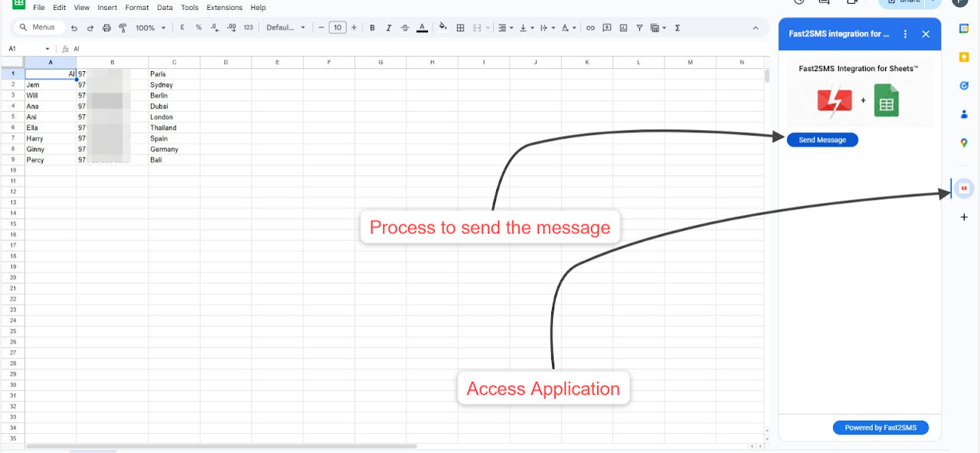Screen dimensions: 980x453
Task: Click the Send Message button
Action: (x=822, y=140)
